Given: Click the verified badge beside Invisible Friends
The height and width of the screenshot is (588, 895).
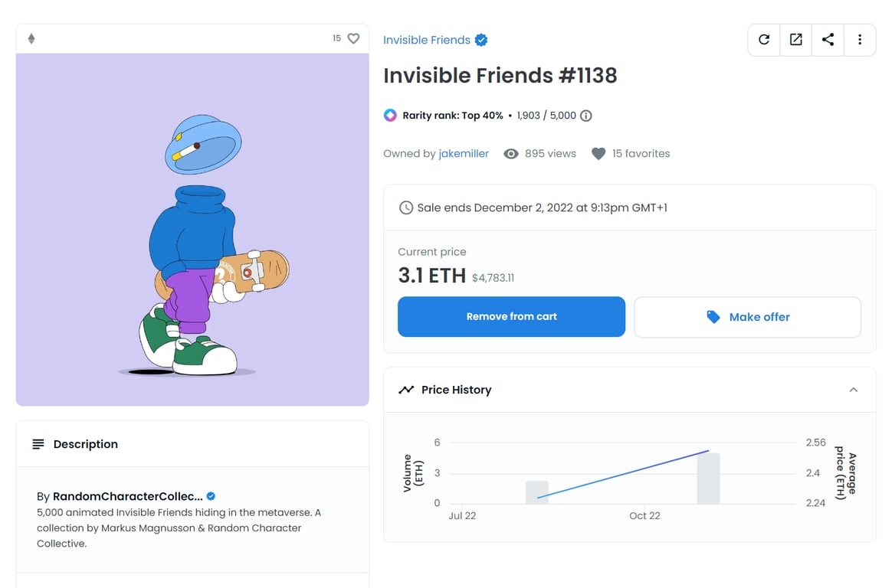Looking at the screenshot, I should (x=481, y=40).
